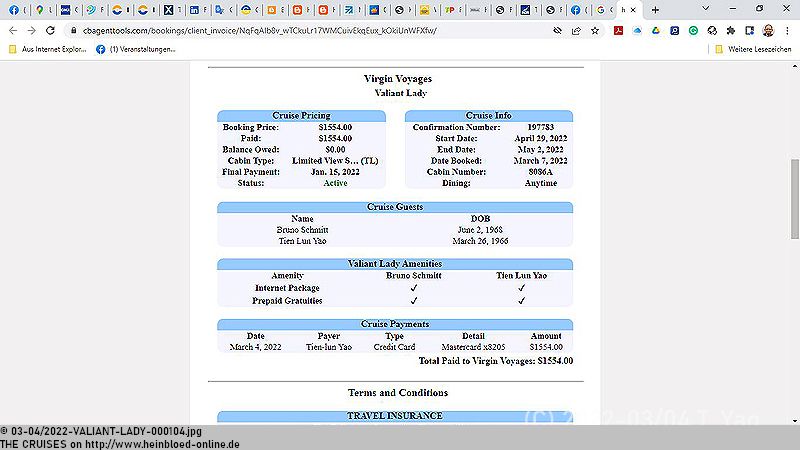Click the scrollbar down arrow
Screen dimensions: 800x450
click(x=794, y=421)
